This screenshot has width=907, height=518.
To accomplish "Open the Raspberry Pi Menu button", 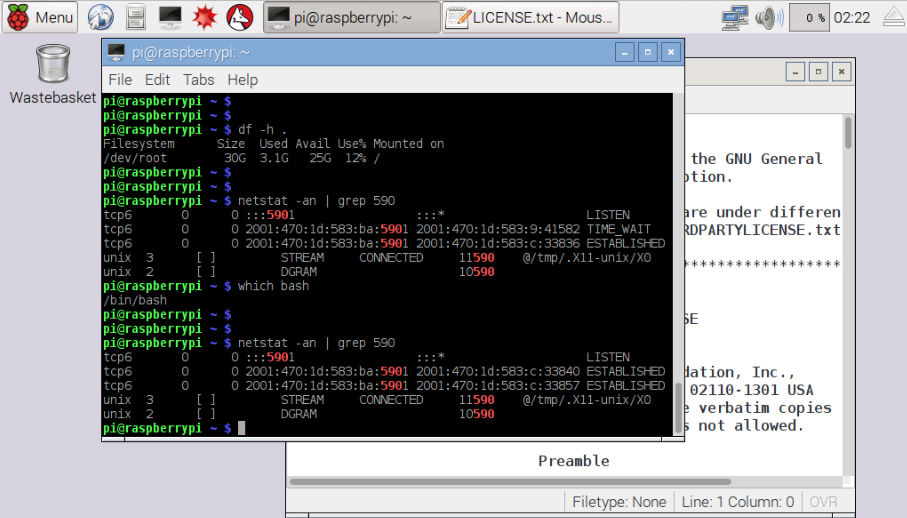I will (x=40, y=17).
